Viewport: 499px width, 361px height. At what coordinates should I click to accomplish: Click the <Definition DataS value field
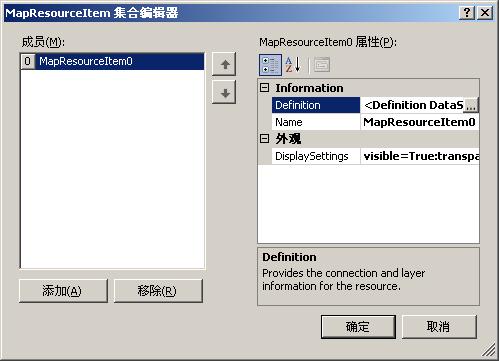coord(412,105)
